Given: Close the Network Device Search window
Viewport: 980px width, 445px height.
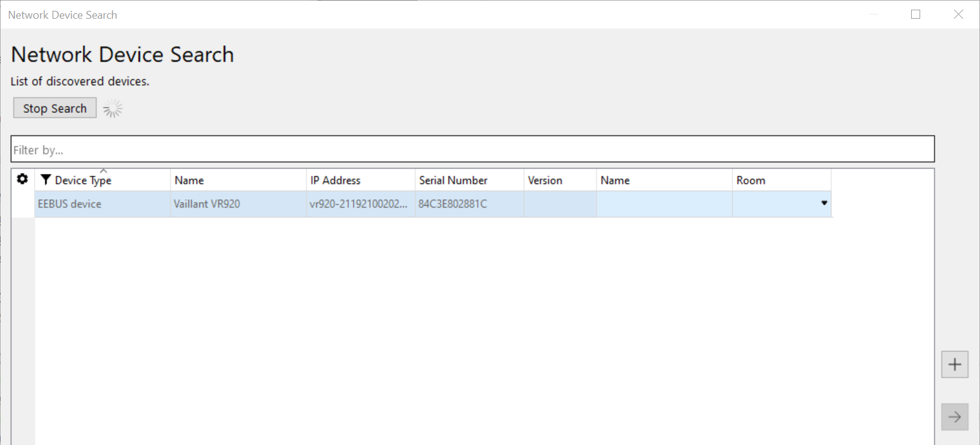Looking at the screenshot, I should pyautogui.click(x=958, y=14).
